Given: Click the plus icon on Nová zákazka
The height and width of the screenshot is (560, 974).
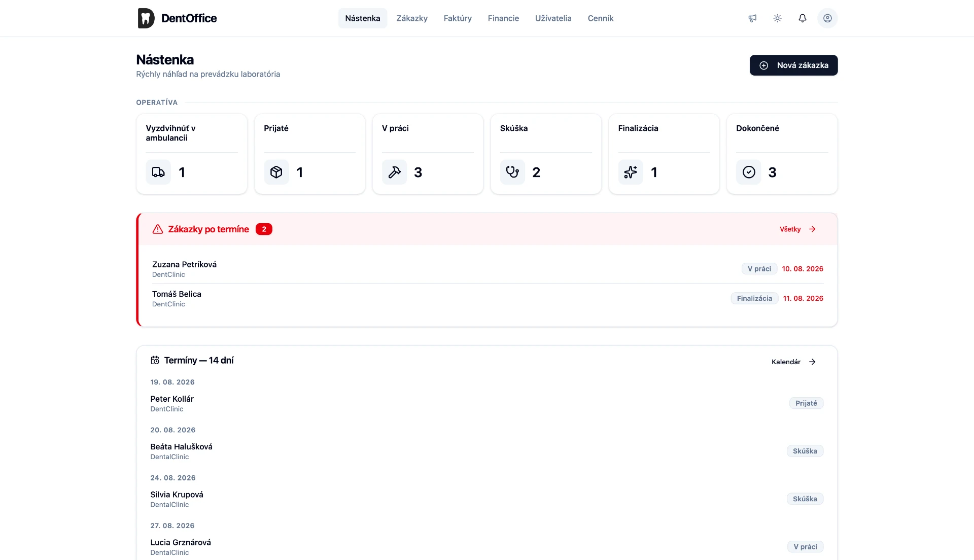Looking at the screenshot, I should click(763, 65).
